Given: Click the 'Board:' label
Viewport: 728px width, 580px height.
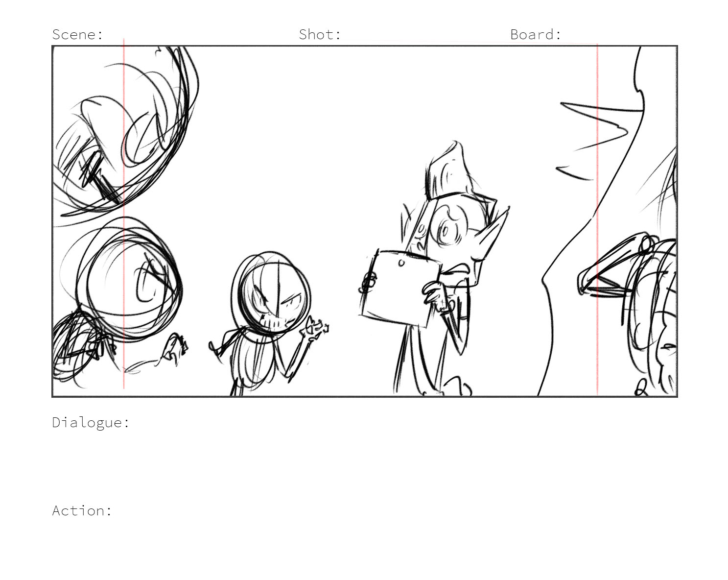Looking at the screenshot, I should (536, 34).
